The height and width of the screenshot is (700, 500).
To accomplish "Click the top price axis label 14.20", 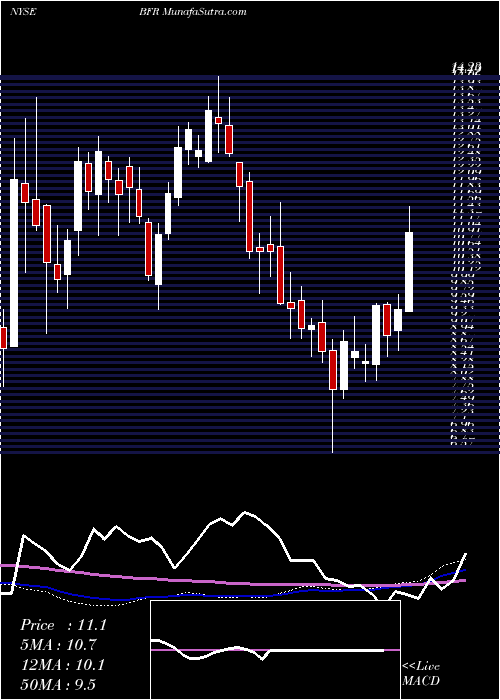I will click(467, 68).
